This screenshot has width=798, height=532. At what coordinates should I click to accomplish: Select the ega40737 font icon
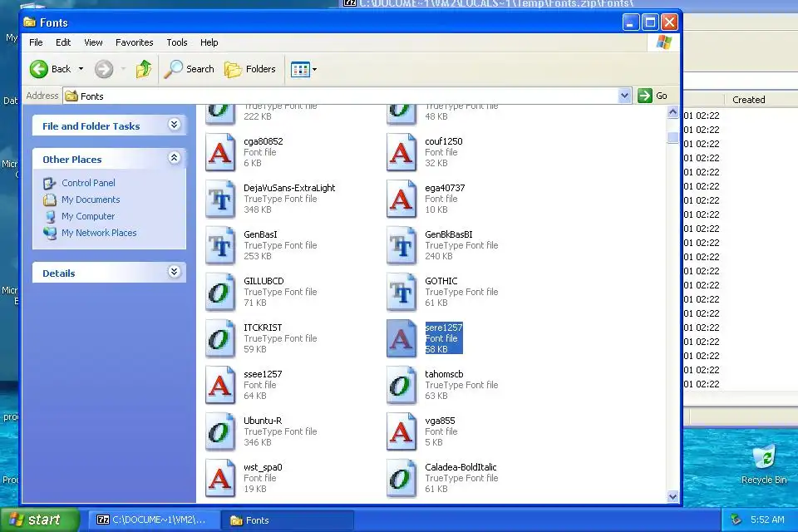coord(401,199)
